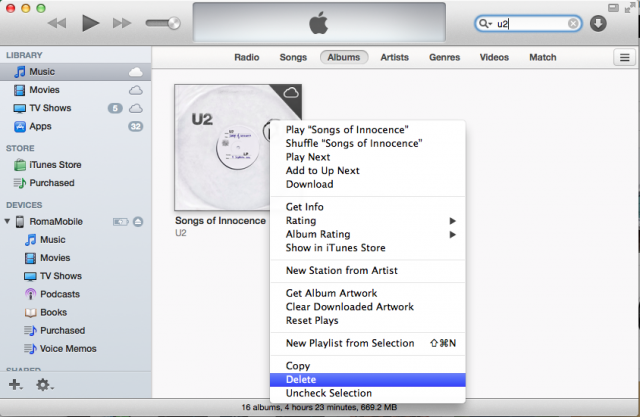Open the downloads arrow icon
The height and width of the screenshot is (417, 640).
coord(598,23)
